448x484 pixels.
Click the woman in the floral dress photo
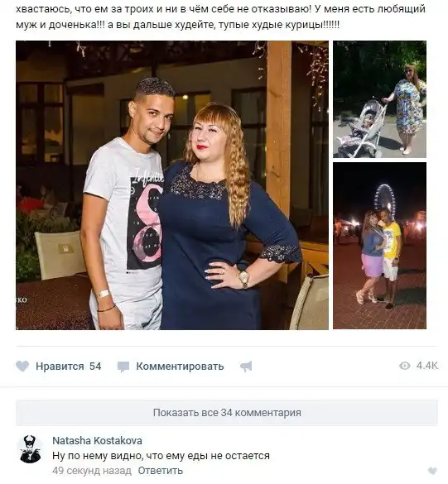379,99
